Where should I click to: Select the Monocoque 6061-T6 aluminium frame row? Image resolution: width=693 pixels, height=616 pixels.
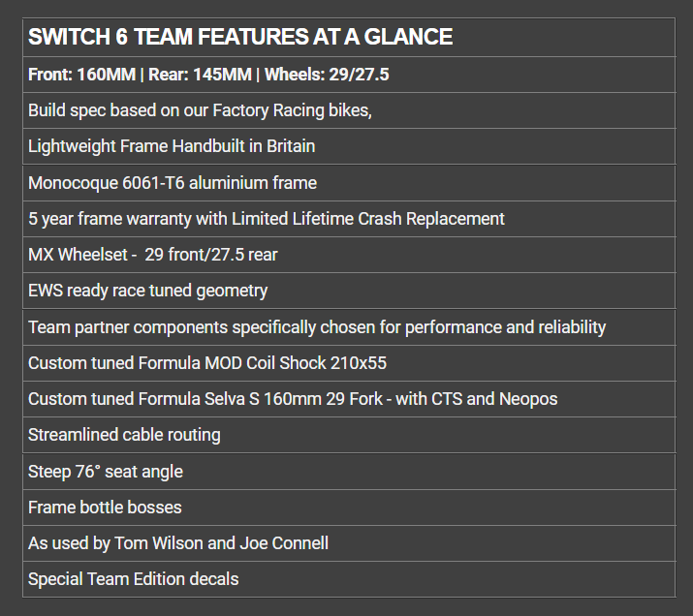point(173,183)
